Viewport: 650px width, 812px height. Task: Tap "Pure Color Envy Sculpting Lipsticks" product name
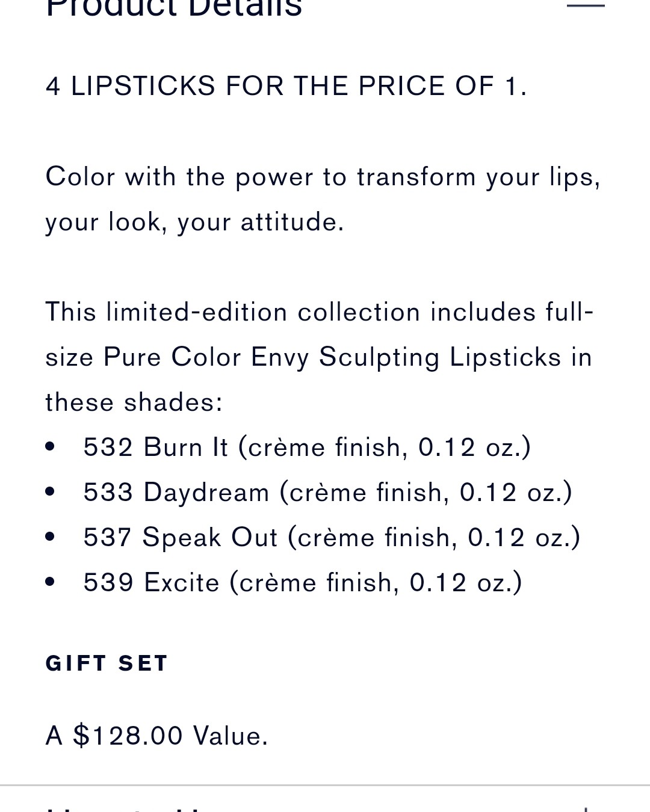[332, 357]
